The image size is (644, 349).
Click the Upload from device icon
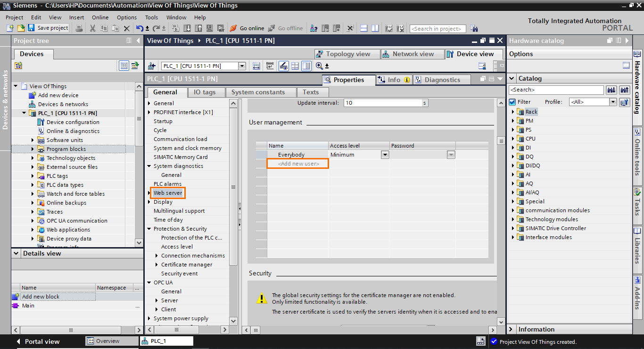click(198, 28)
